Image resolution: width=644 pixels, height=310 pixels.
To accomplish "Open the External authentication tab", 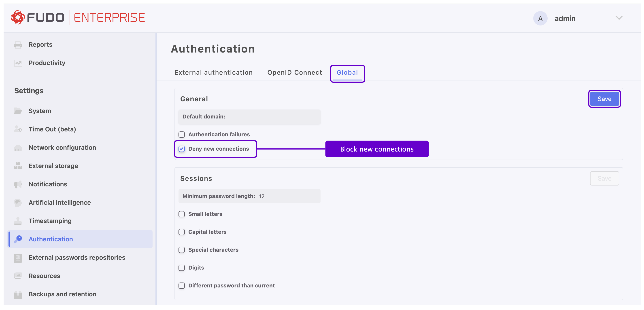I will (213, 73).
